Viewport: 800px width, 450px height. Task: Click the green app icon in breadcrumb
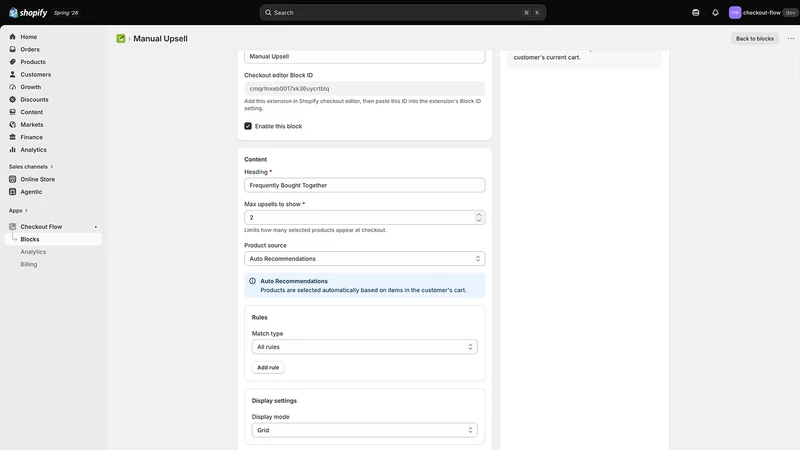pos(121,38)
